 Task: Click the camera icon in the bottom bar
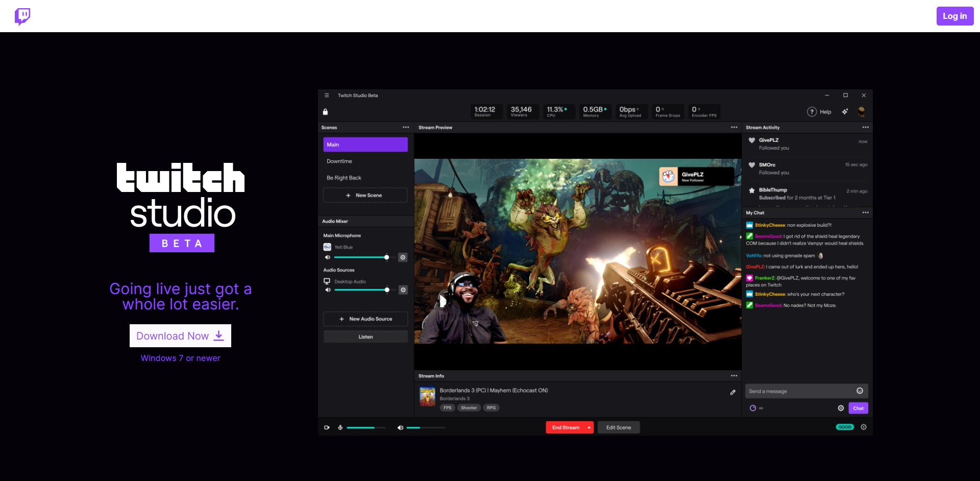click(x=327, y=427)
